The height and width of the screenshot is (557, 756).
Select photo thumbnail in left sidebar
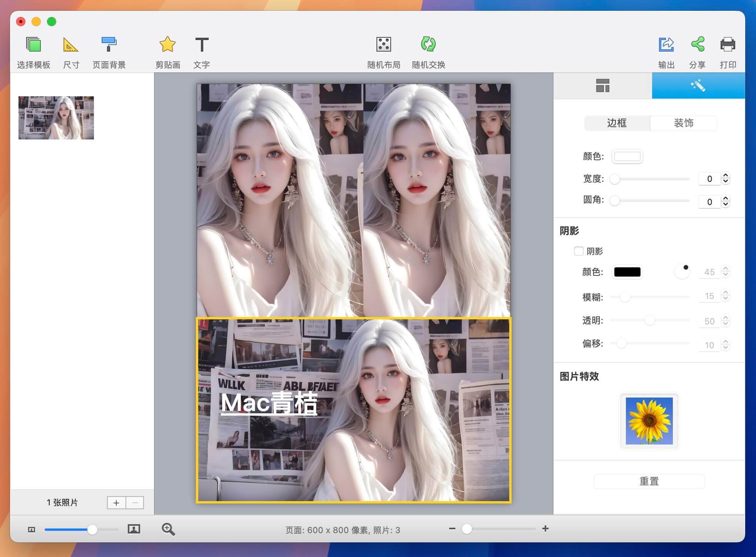click(x=56, y=118)
